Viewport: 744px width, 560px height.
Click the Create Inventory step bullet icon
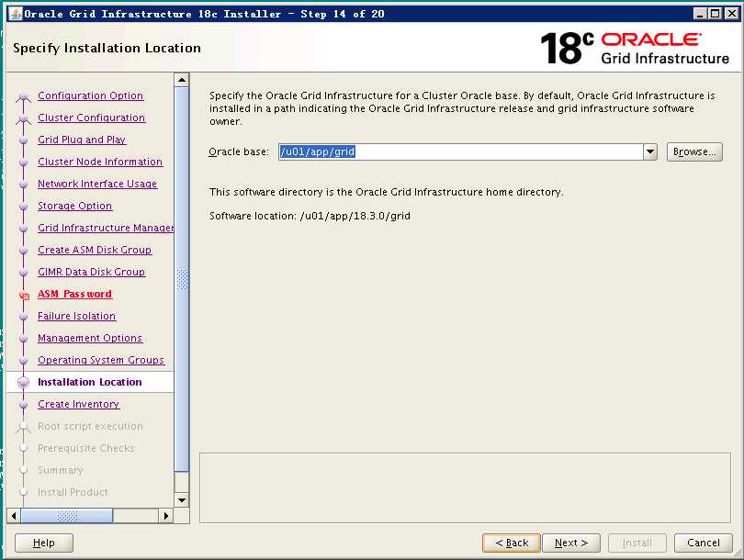[23, 405]
